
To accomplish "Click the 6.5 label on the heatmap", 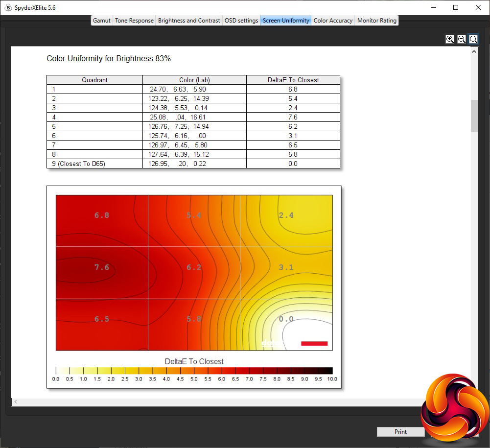I will (x=102, y=319).
